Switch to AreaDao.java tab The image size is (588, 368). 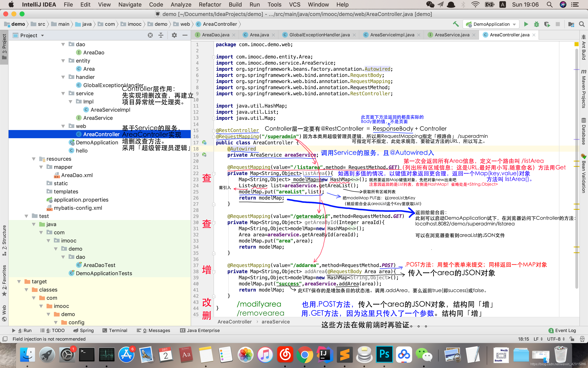click(216, 35)
